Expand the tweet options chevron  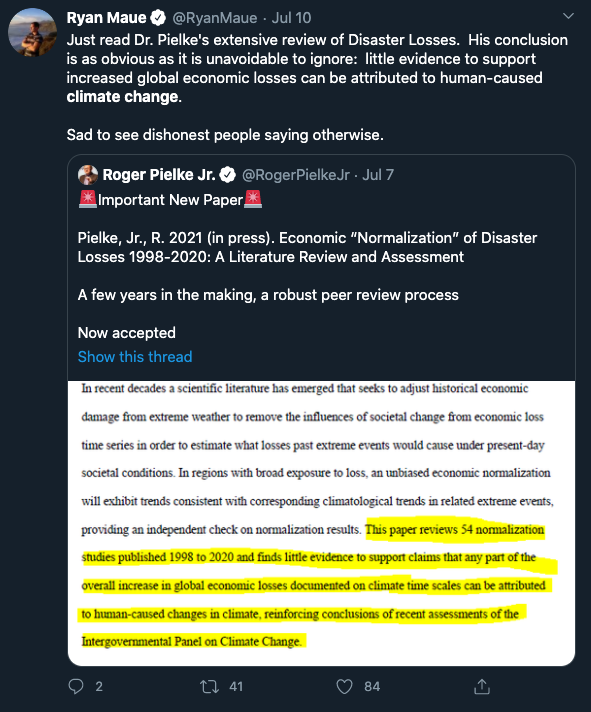tap(568, 16)
